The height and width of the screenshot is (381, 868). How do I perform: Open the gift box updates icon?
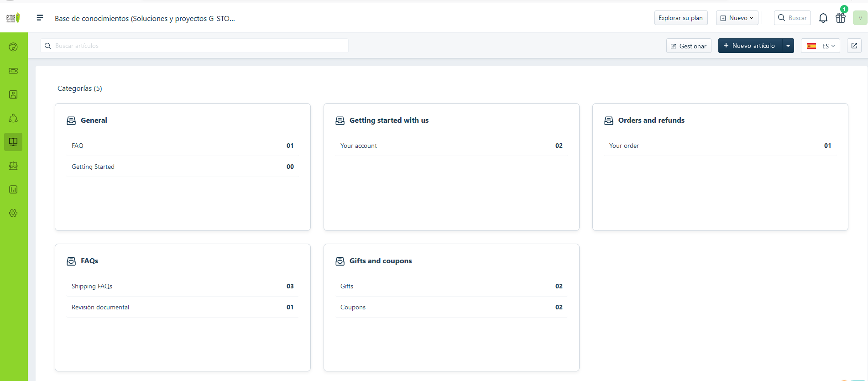[x=840, y=18]
